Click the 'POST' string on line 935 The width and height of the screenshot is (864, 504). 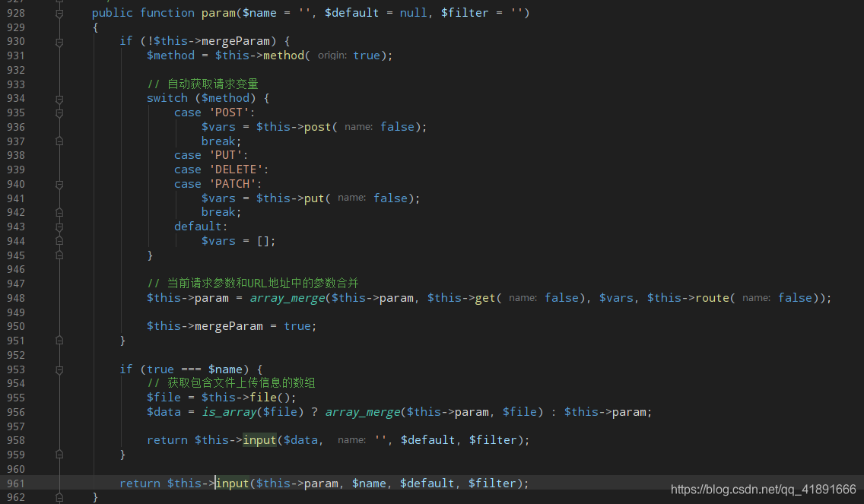pyautogui.click(x=229, y=113)
